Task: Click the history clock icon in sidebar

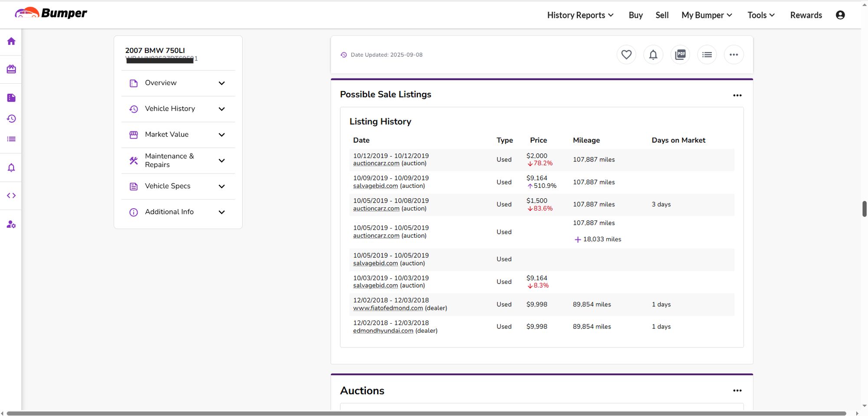Action: click(11, 119)
